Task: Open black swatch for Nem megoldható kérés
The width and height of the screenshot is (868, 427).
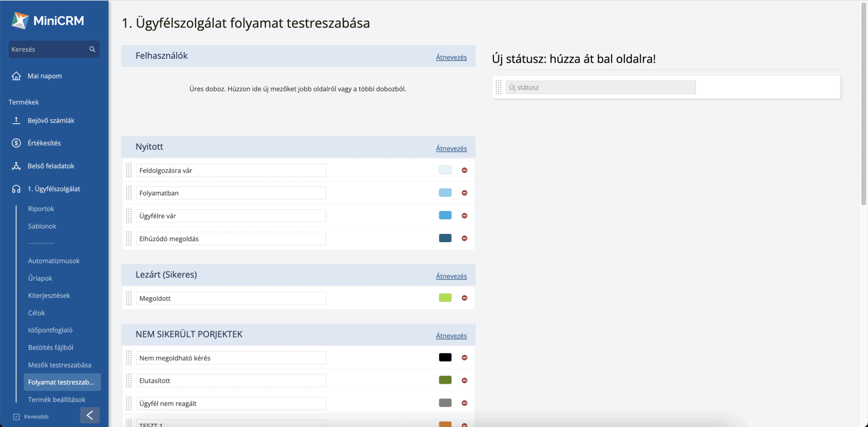Action: point(445,357)
